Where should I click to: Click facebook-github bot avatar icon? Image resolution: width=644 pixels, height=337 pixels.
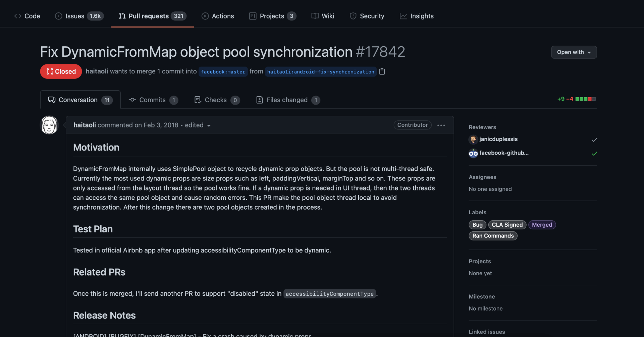tap(473, 153)
